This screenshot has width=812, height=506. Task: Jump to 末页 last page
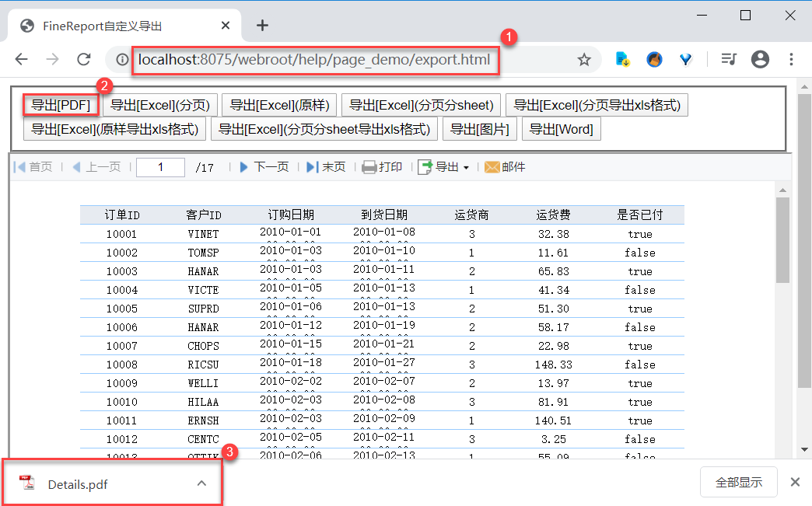(x=326, y=167)
